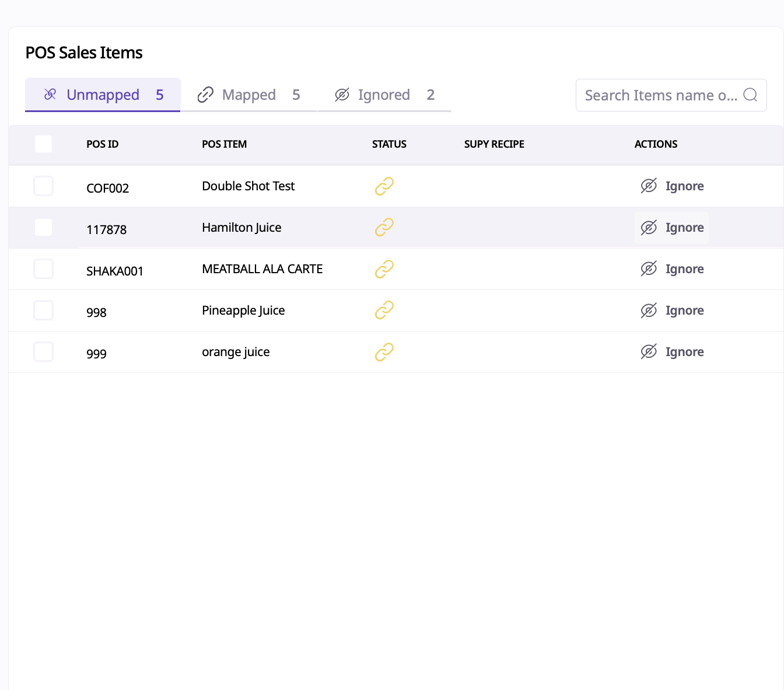Select the checkbox for item 117878

44,228
